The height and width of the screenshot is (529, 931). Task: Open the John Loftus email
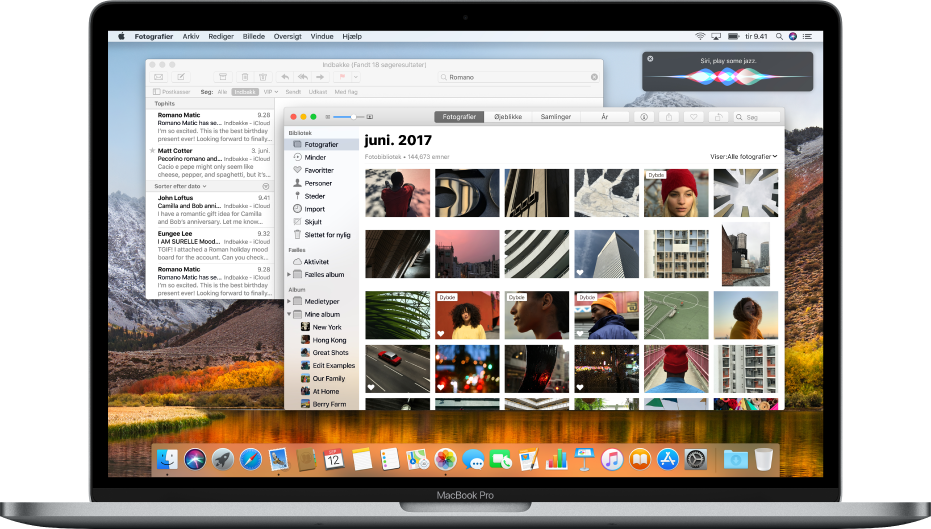click(x=212, y=210)
